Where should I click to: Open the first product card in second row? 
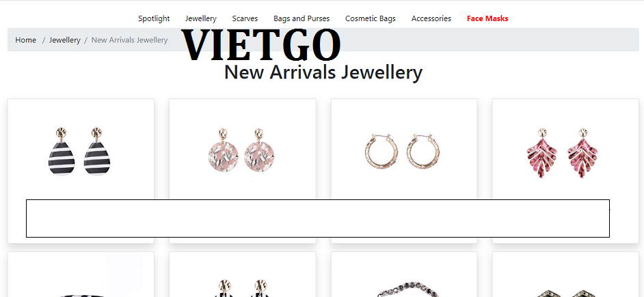81,274
